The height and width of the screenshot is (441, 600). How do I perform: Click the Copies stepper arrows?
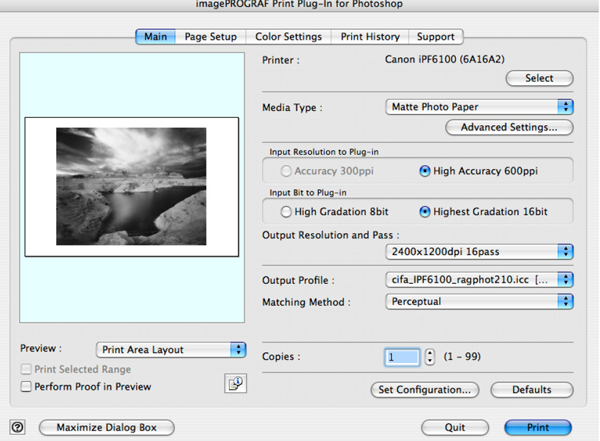click(430, 357)
